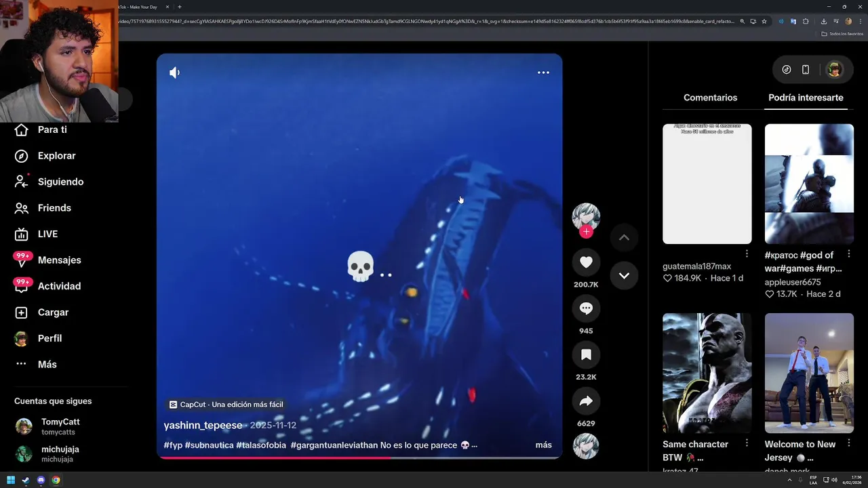Bookmark the video to favorites

(586, 354)
